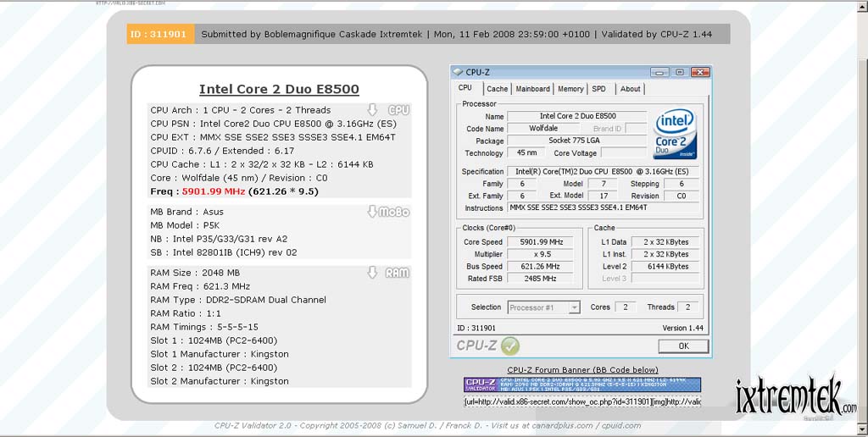Click the red Freq 5901.99 MHz value

213,191
